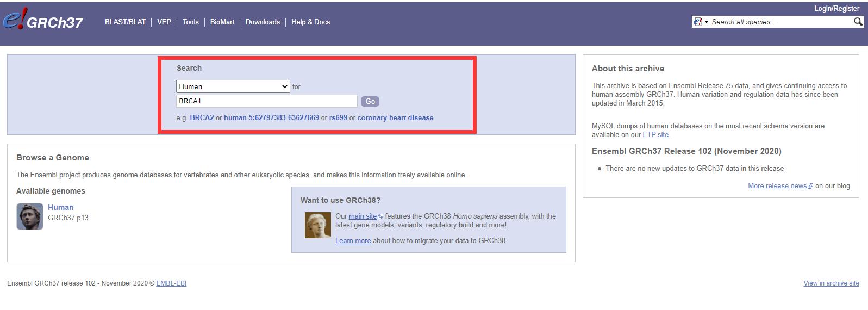Click the Login/Register link
Screen dimensions: 868x310
[836, 8]
